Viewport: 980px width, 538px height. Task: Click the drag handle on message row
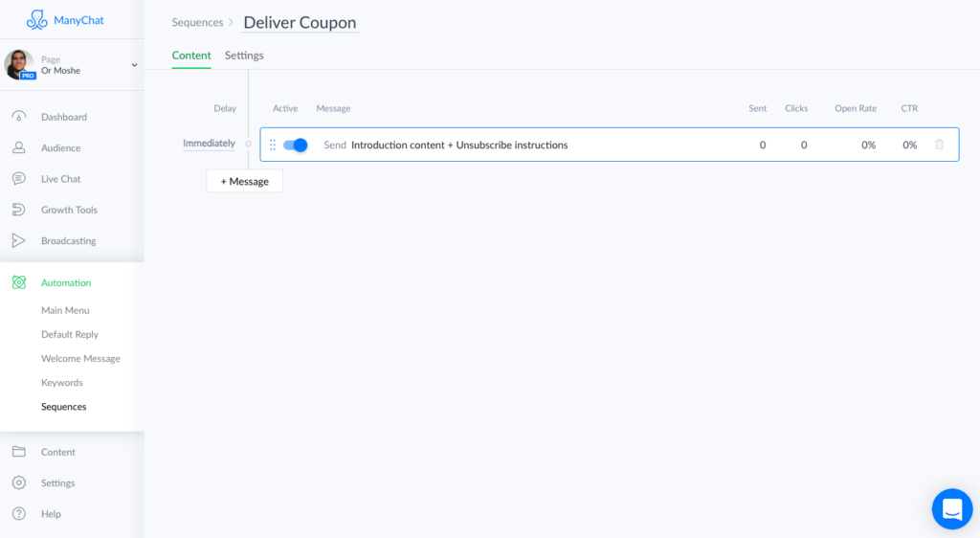[x=273, y=145]
